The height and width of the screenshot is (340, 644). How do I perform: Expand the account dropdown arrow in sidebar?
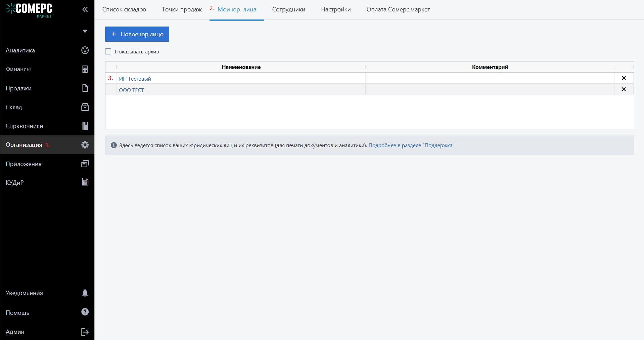tap(85, 31)
